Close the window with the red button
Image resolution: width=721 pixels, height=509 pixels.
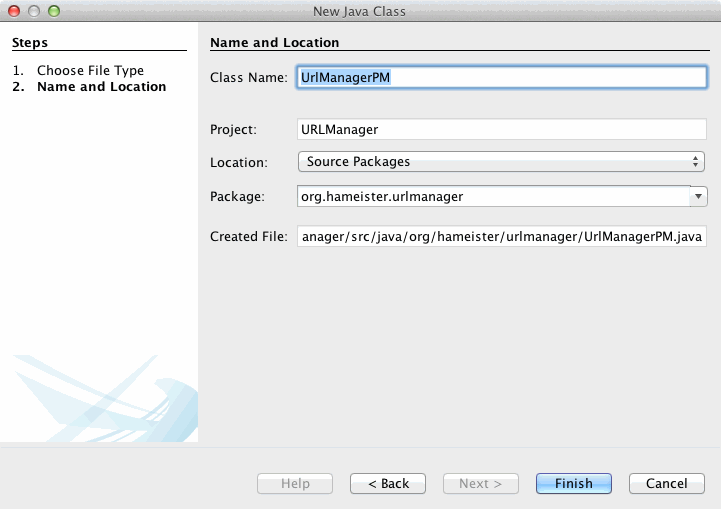pyautogui.click(x=14, y=11)
